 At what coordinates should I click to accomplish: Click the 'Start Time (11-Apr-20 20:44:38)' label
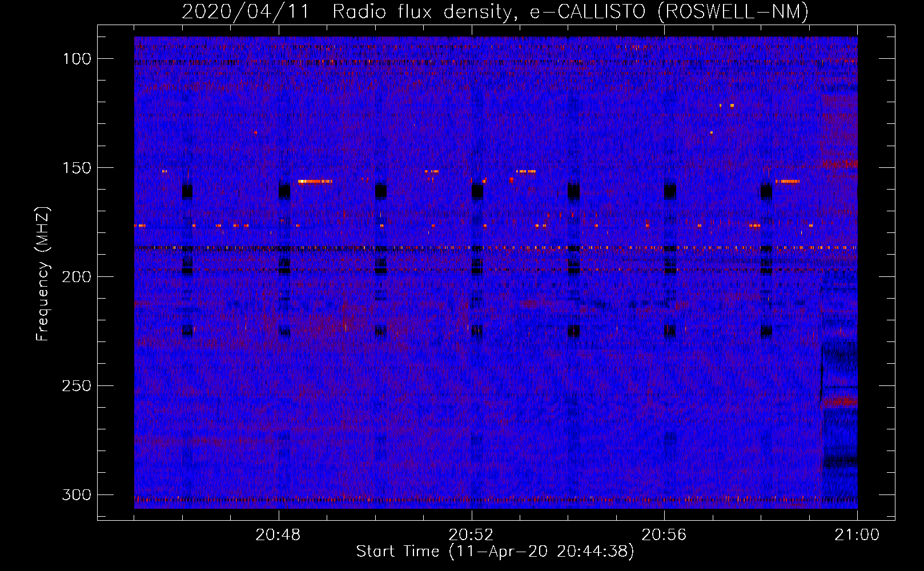click(x=495, y=552)
